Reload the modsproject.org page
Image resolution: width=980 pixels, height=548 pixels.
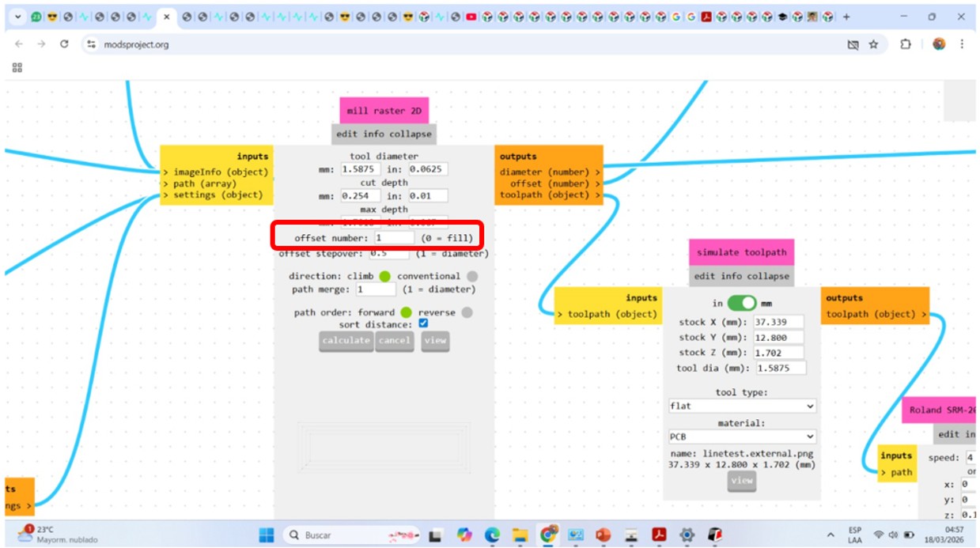coord(64,44)
